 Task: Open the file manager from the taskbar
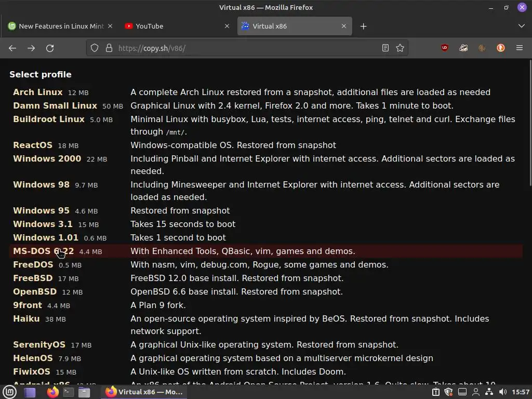(84, 392)
